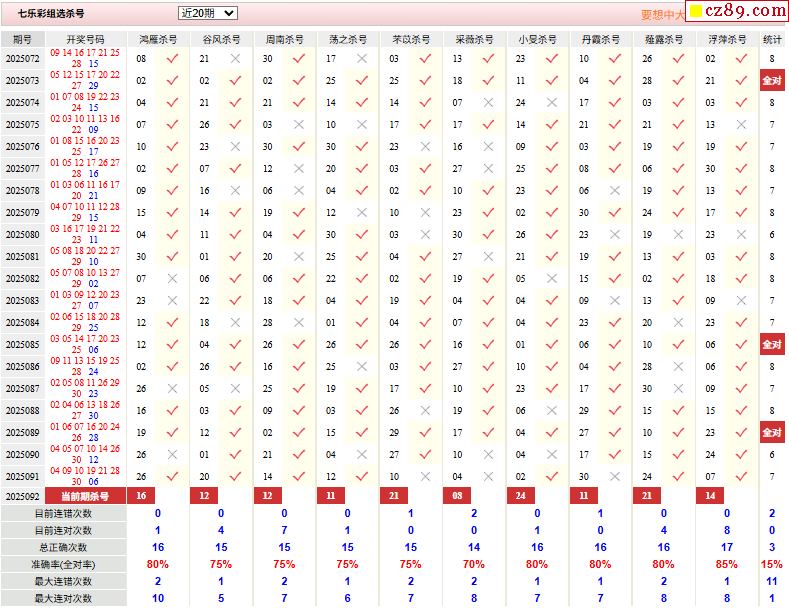This screenshot has width=789, height=608.
Task: Click the gray X for 谷风杀号 in row 2025072
Action: (235, 58)
